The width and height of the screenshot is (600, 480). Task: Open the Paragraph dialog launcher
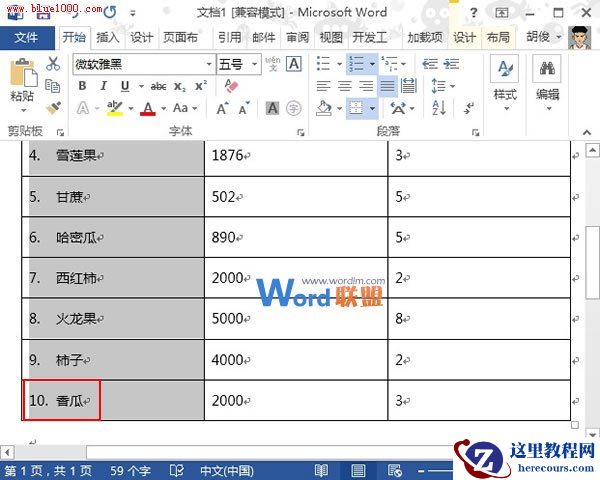(x=476, y=132)
